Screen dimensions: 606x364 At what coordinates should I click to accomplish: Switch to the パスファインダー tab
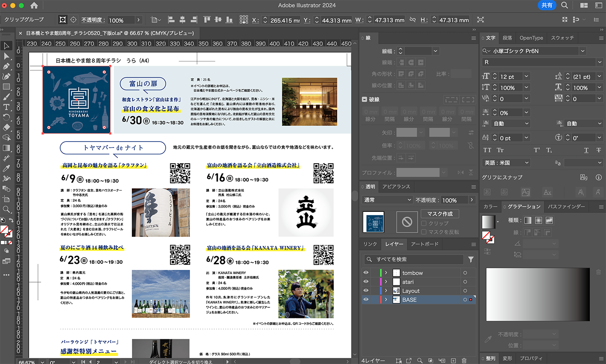tap(566, 207)
